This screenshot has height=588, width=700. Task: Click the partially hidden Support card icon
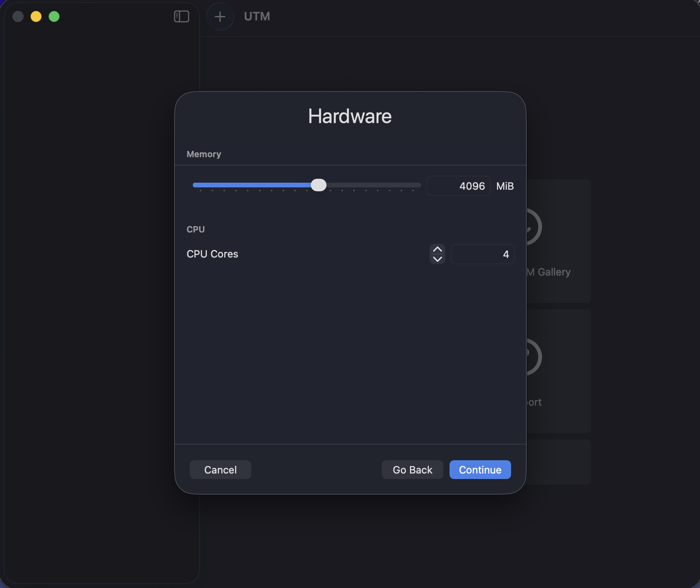(534, 357)
